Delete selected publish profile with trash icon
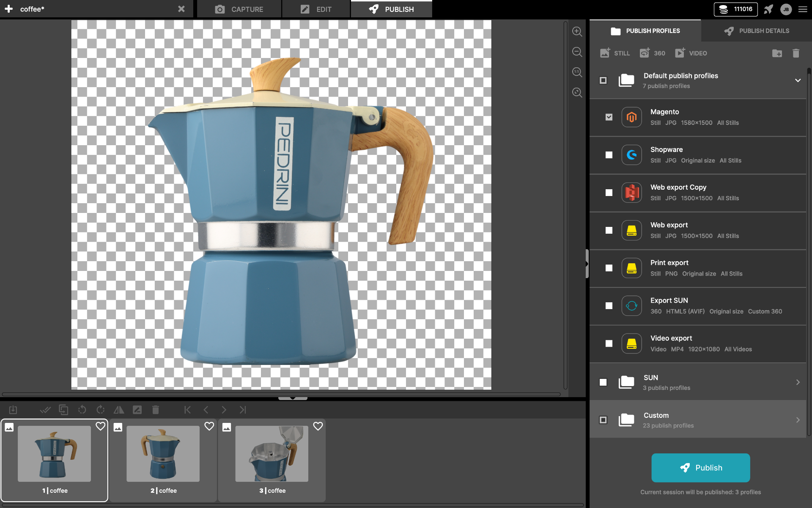Viewport: 812px width, 508px height. [x=796, y=53]
